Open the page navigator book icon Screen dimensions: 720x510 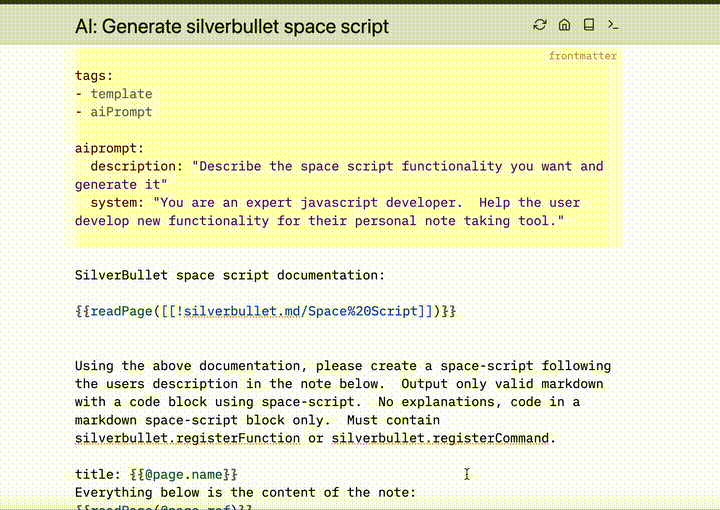pos(589,25)
